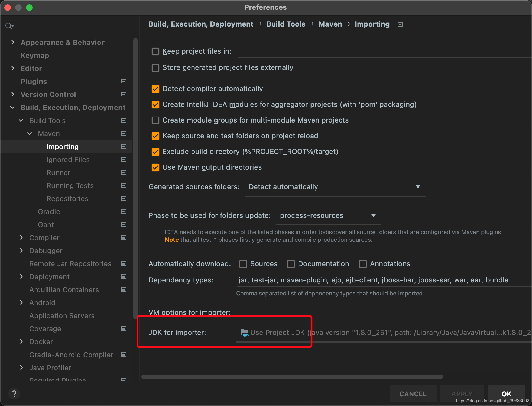This screenshot has height=406, width=532.
Task: Click the project-level icon beside Remote Jar Repositories
Action: pos(124,263)
